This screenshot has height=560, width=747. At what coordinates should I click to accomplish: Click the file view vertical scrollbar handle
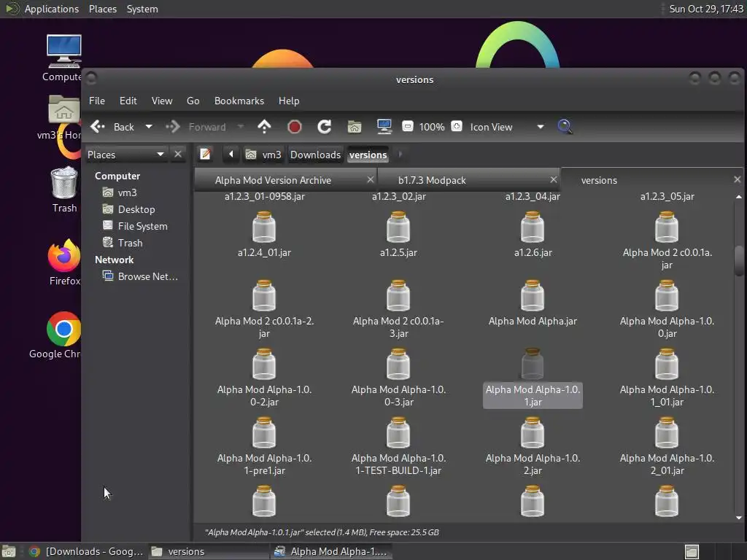[739, 260]
